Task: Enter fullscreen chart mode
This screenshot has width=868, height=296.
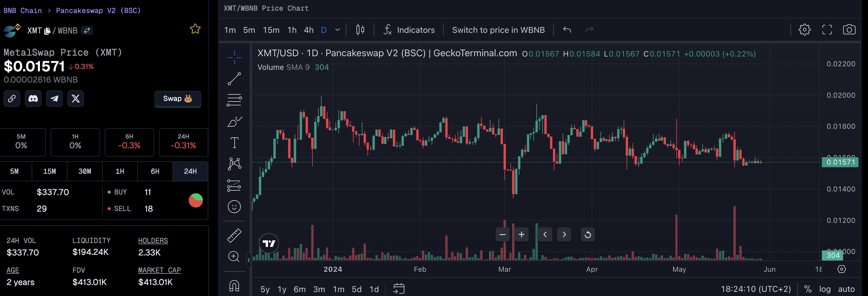Action: coord(827,30)
